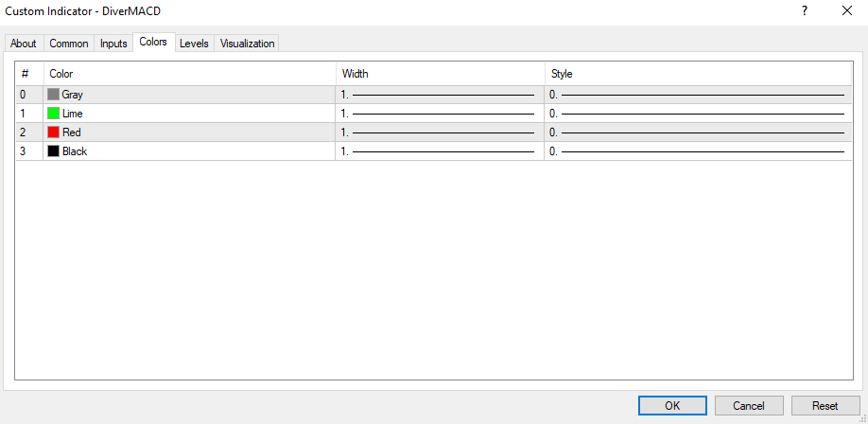Screen dimensions: 868x424
Task: Open the Width line selector for Gray
Action: click(x=439, y=95)
